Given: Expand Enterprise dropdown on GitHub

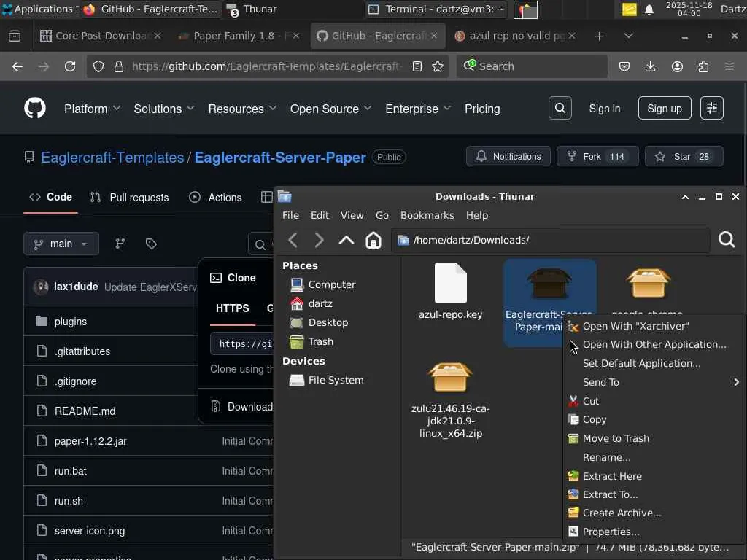Looking at the screenshot, I should coord(418,109).
